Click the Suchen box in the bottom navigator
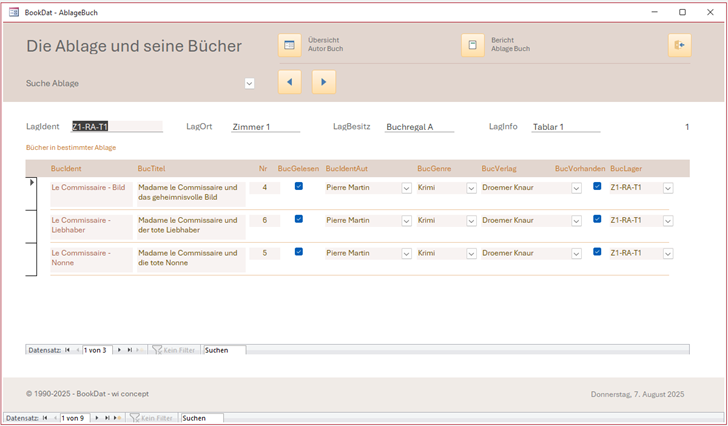The height and width of the screenshot is (426, 728). coord(201,418)
